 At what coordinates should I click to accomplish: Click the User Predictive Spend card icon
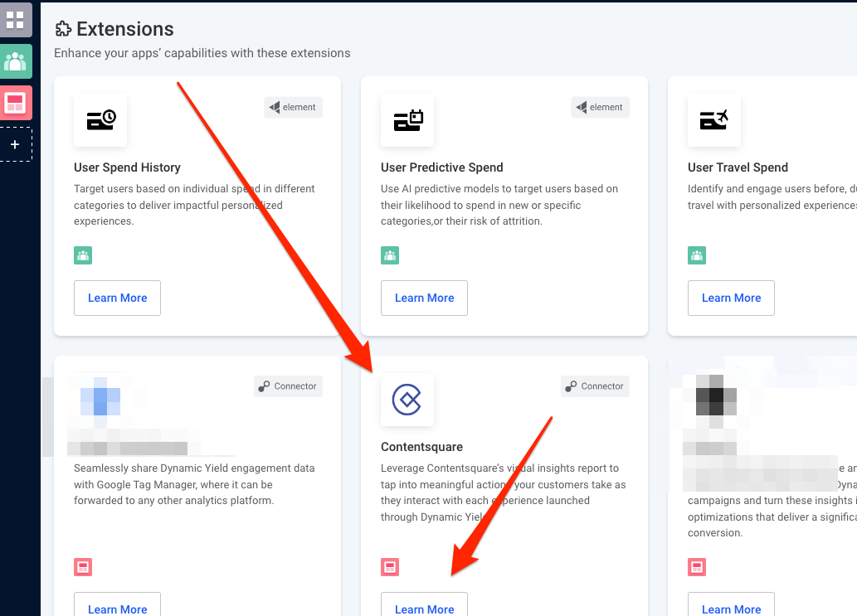pos(407,119)
